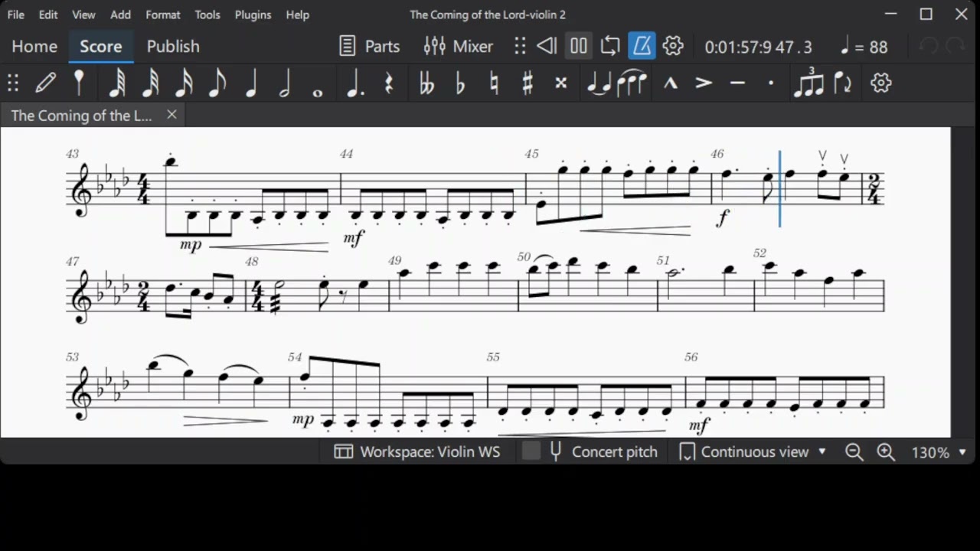Open the View menu

click(x=83, y=15)
